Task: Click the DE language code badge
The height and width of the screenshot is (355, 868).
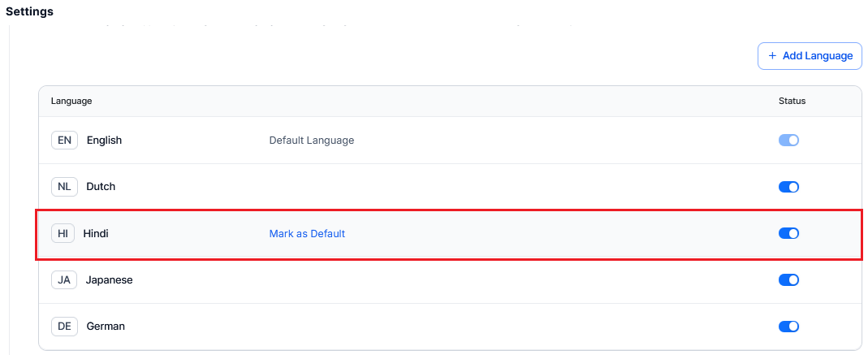Action: 64,326
